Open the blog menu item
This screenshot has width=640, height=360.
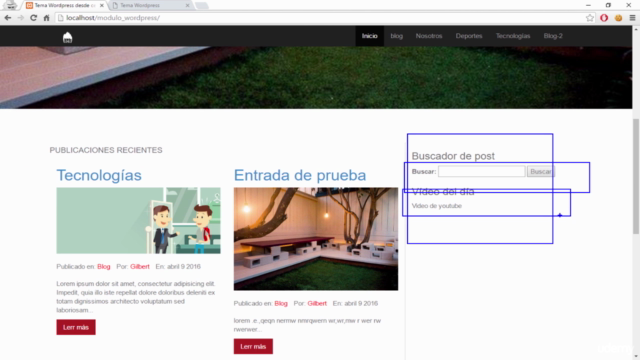[x=396, y=36]
